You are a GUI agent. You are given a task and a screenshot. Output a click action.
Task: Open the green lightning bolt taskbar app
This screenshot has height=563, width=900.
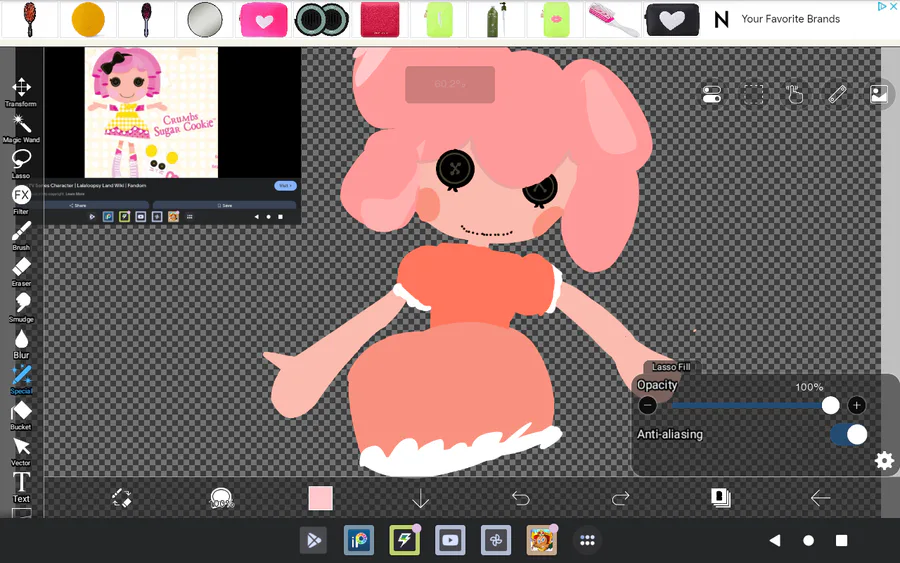(x=405, y=540)
